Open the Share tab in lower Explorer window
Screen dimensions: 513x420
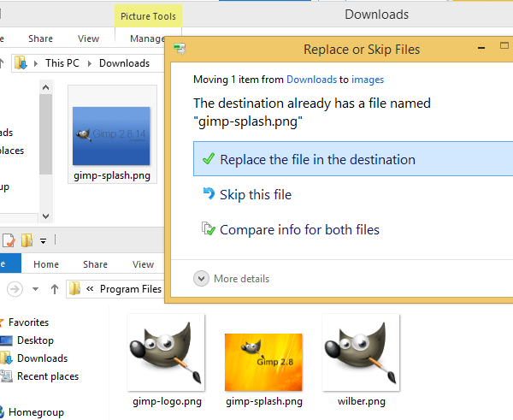coord(95,264)
